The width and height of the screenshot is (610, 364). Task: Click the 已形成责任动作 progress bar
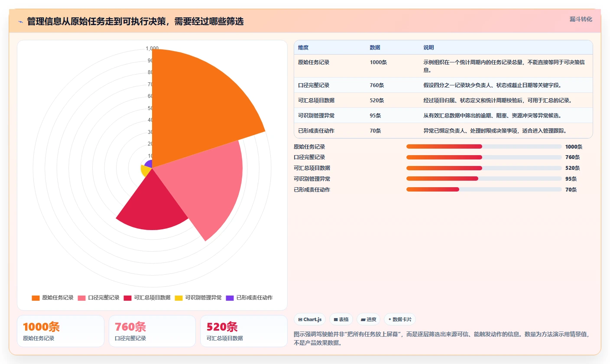[484, 189]
